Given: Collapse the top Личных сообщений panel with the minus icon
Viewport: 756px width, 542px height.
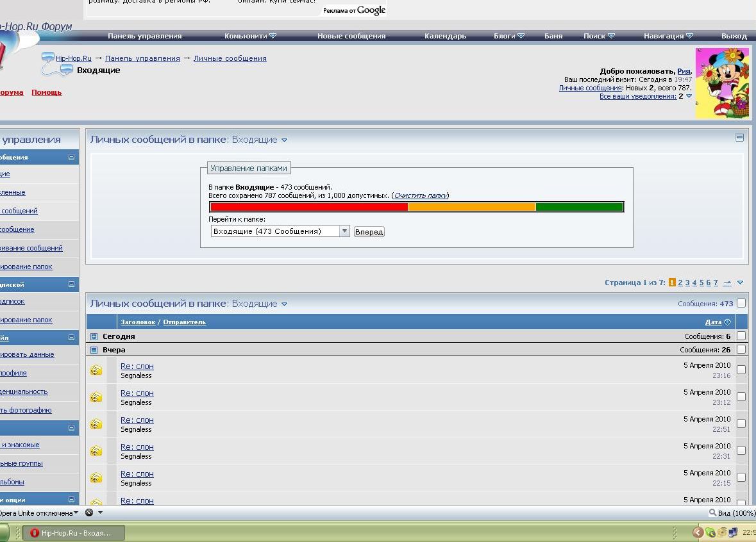Looking at the screenshot, I should point(739,138).
